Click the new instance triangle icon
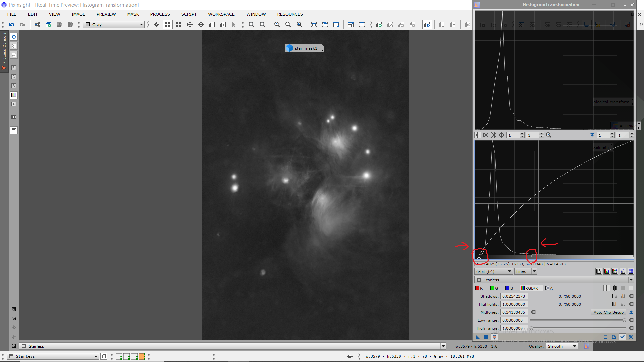The image size is (644, 362). tap(478, 337)
